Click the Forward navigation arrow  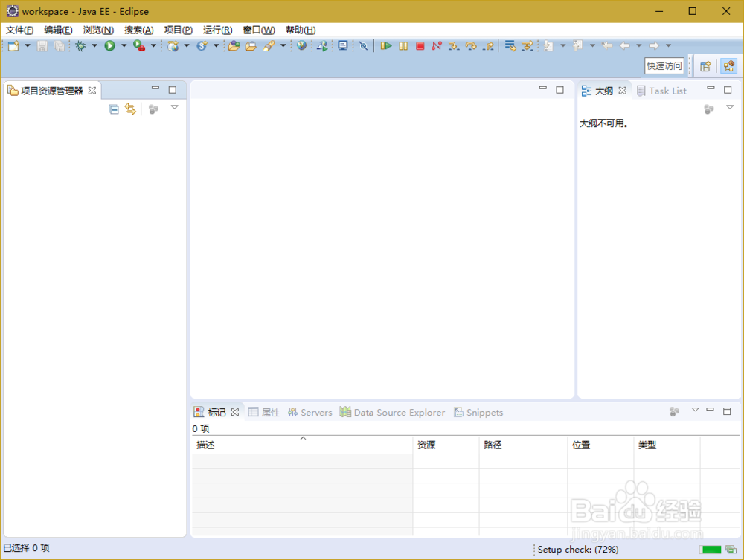[654, 45]
